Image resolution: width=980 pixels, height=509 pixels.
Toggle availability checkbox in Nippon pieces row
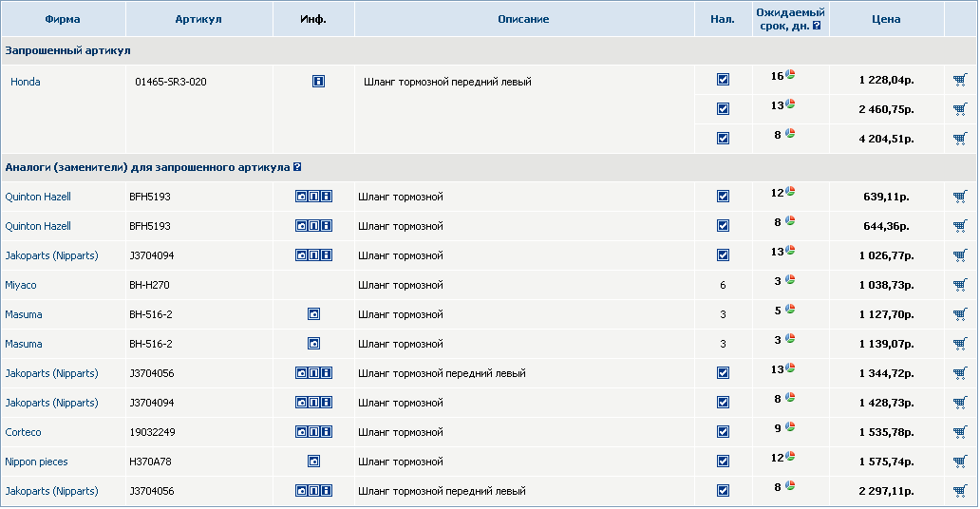click(x=723, y=462)
